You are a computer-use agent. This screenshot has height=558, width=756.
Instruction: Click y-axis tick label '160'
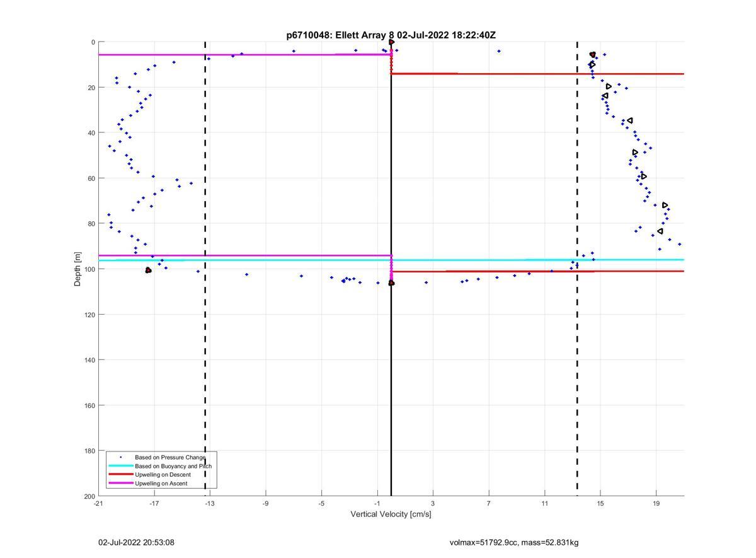[x=89, y=405]
